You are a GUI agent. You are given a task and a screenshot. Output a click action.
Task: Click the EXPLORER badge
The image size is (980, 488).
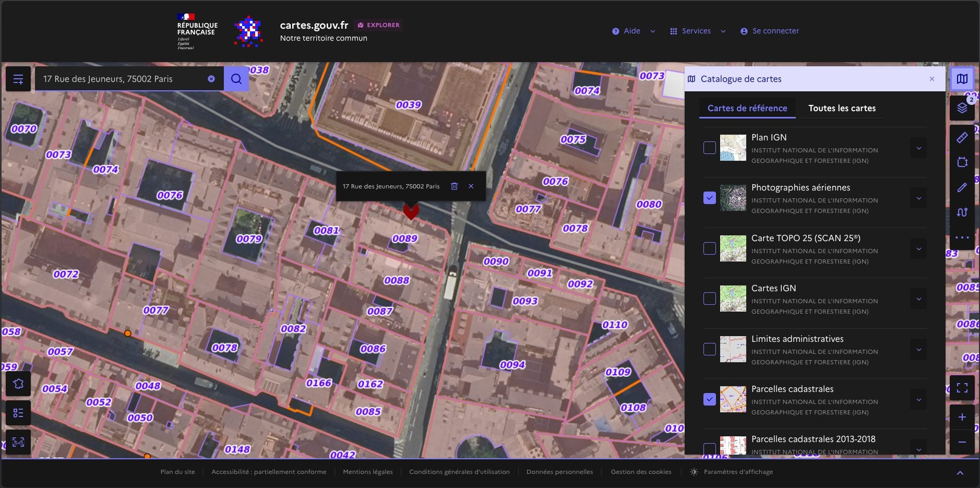pyautogui.click(x=378, y=25)
